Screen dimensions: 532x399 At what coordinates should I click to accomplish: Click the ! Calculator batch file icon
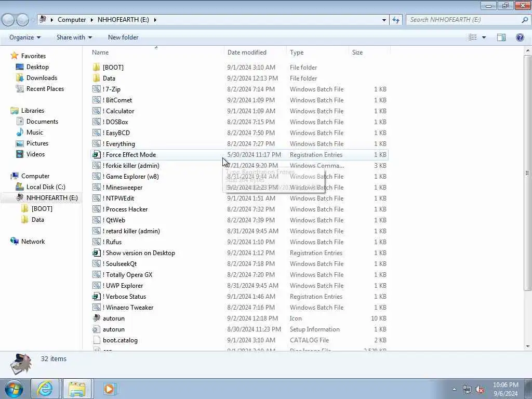96,111
